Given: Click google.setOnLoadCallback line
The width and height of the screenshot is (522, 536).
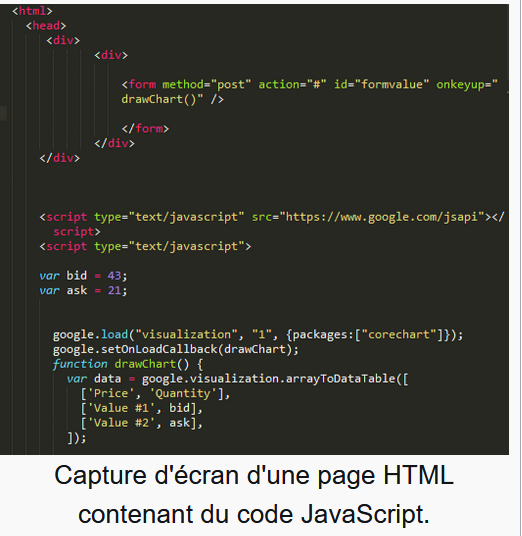Looking at the screenshot, I should (176, 349).
